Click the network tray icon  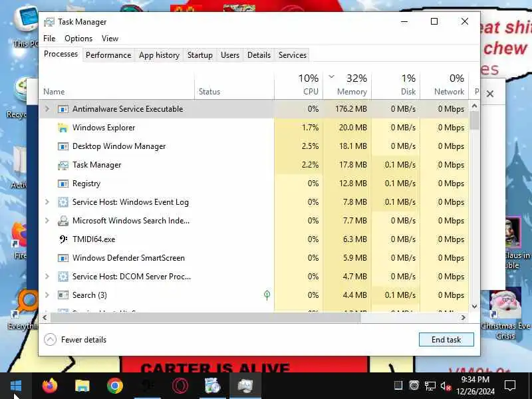430,386
